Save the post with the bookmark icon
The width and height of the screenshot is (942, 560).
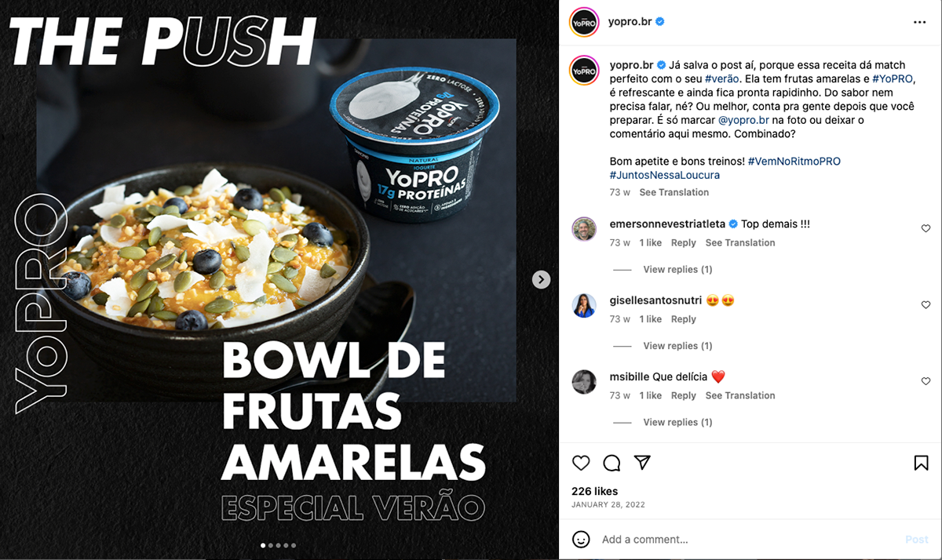[x=921, y=463]
